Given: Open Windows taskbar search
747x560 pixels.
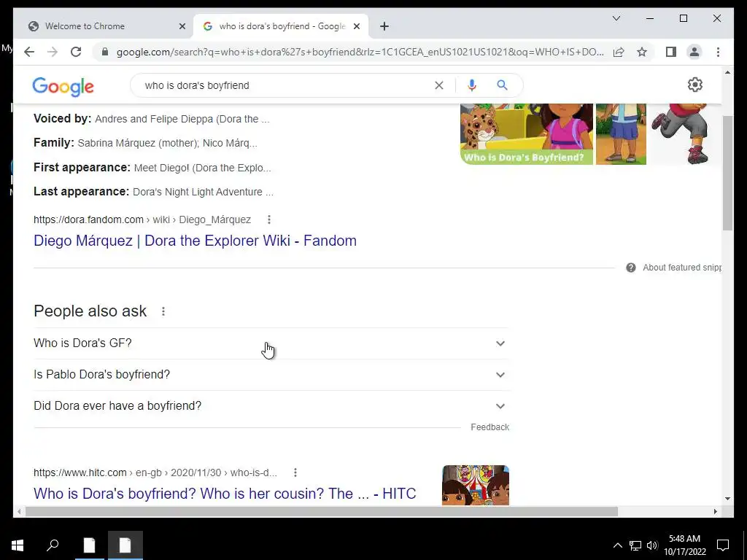Looking at the screenshot, I should coord(53,545).
